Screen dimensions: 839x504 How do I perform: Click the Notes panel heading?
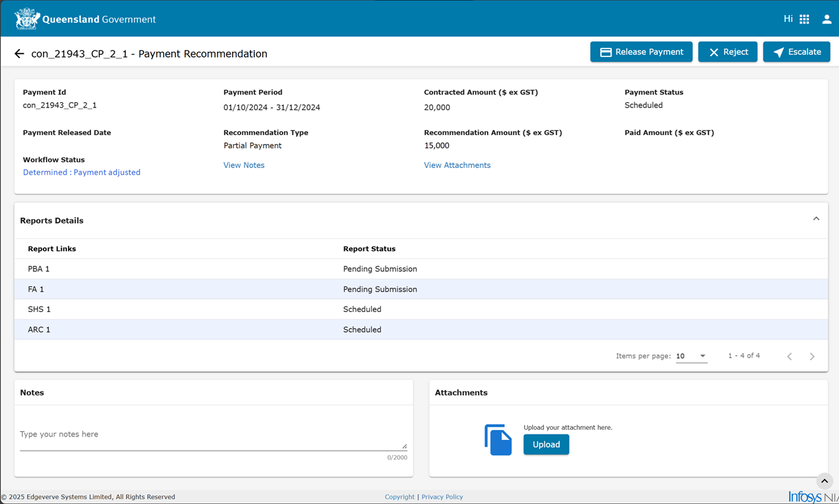pyautogui.click(x=32, y=393)
